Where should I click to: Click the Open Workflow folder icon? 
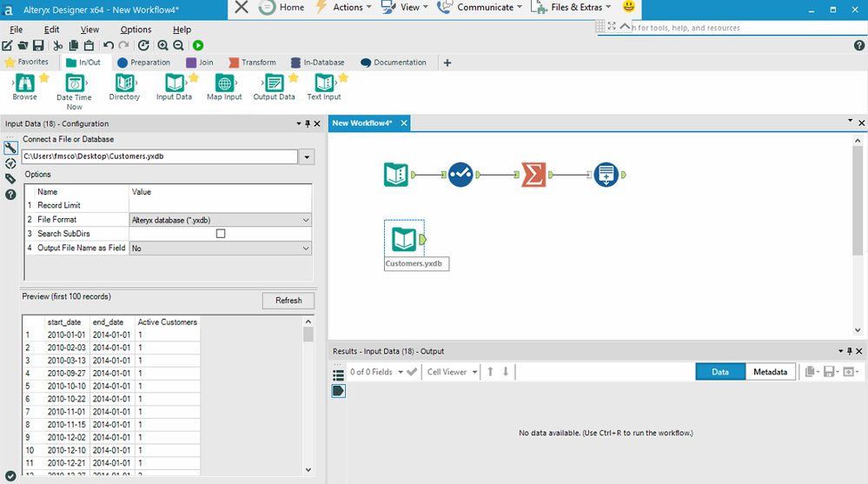pos(23,45)
